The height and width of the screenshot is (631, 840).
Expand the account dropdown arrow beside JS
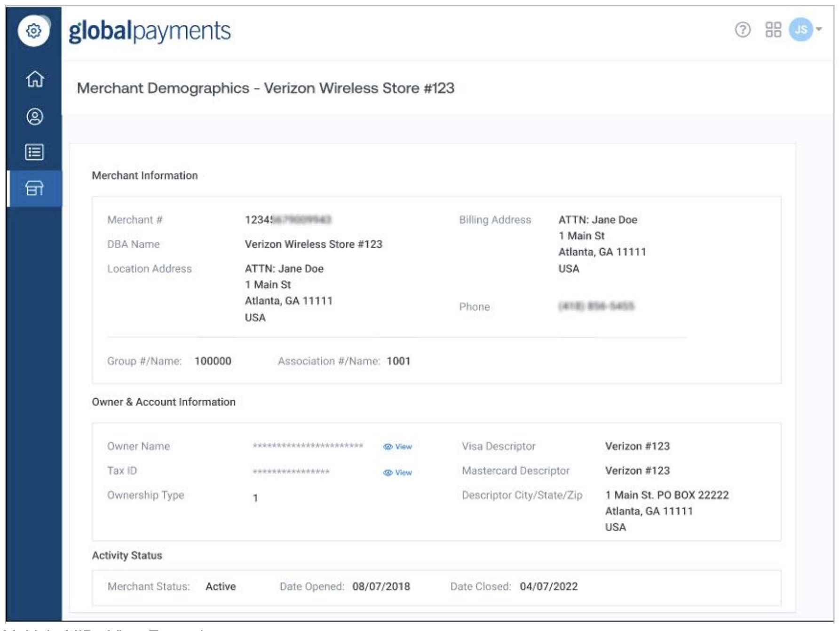pos(819,30)
